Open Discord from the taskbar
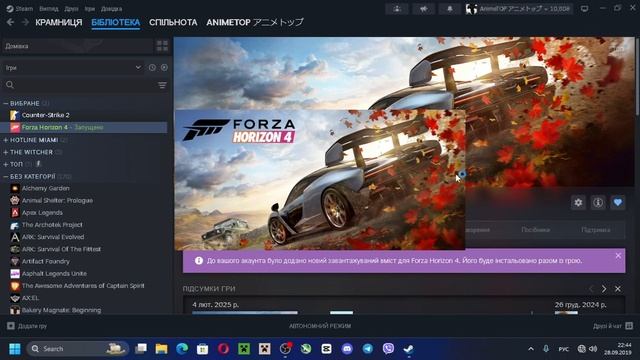640x360 pixels. click(x=347, y=349)
